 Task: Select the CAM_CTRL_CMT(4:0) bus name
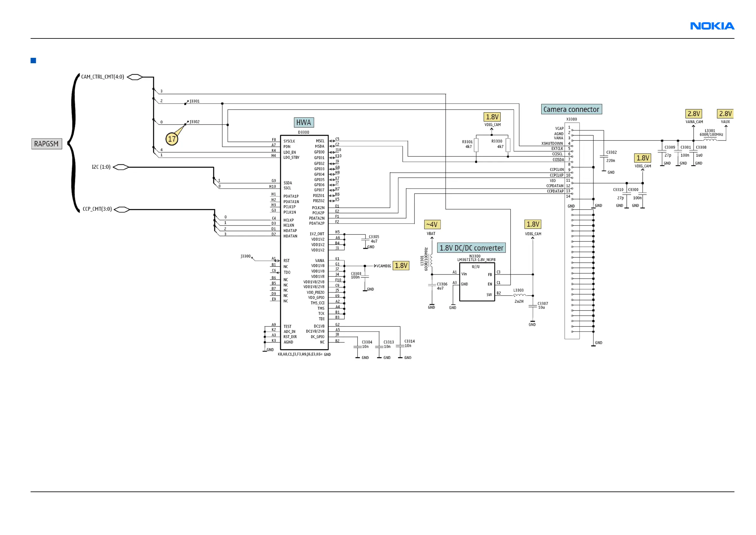pyautogui.click(x=103, y=77)
